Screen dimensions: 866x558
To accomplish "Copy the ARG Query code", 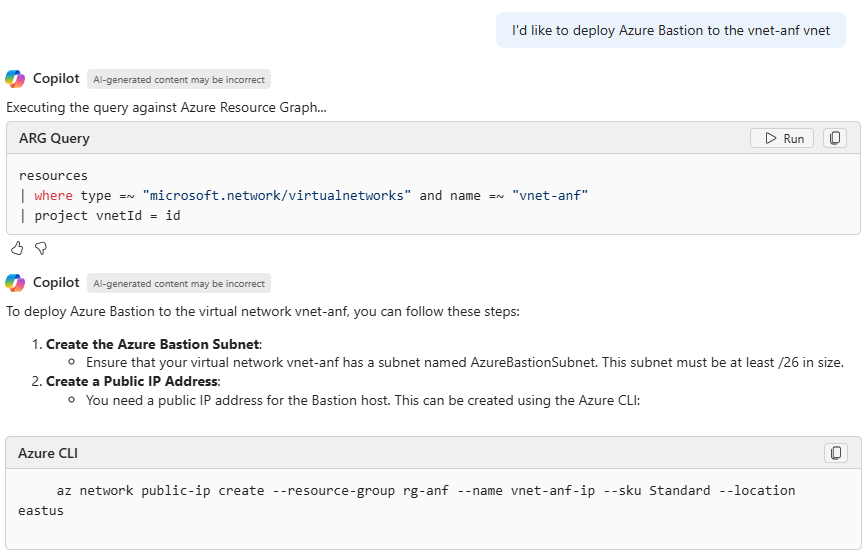I will pyautogui.click(x=835, y=138).
